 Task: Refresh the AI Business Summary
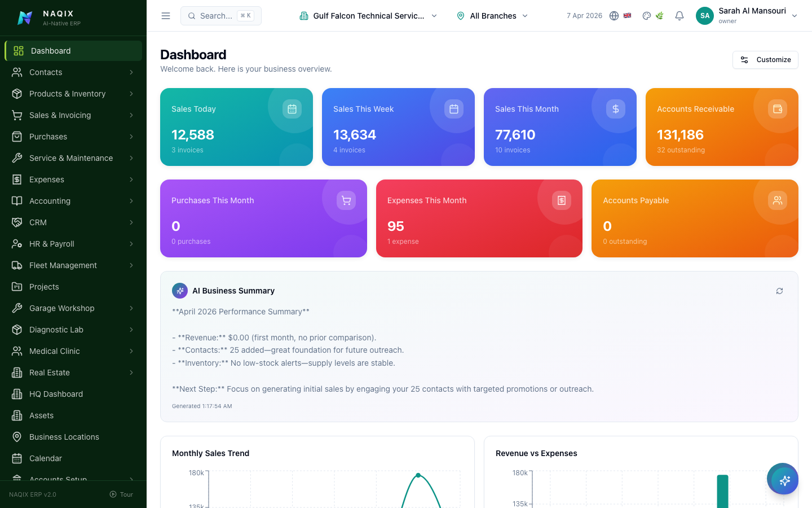pos(779,291)
